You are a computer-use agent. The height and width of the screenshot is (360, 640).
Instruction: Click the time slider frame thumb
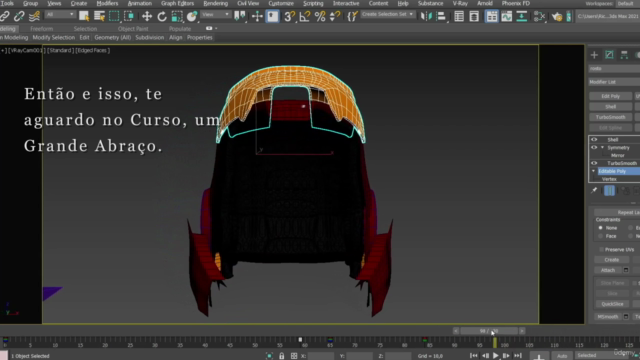click(489, 331)
